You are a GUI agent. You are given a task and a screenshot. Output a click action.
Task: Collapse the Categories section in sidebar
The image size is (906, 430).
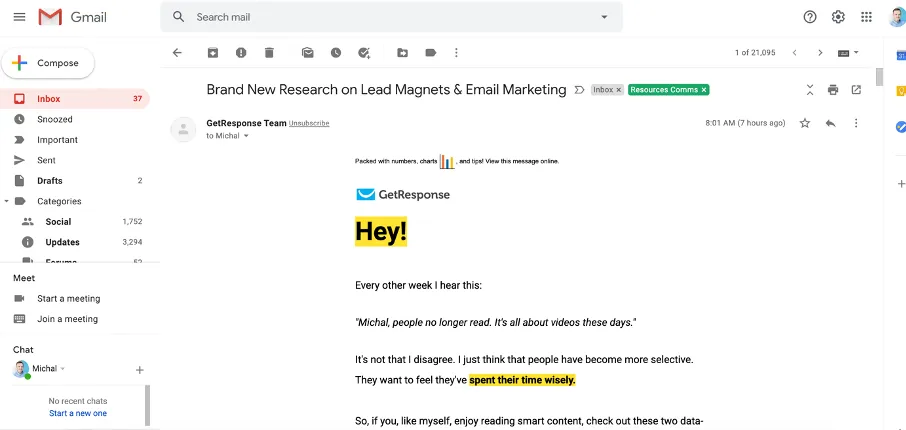coord(7,201)
